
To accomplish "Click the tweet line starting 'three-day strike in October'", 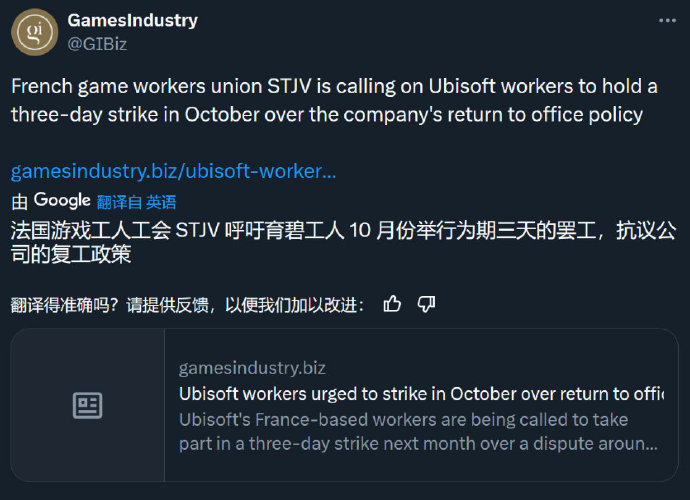I will (327, 115).
